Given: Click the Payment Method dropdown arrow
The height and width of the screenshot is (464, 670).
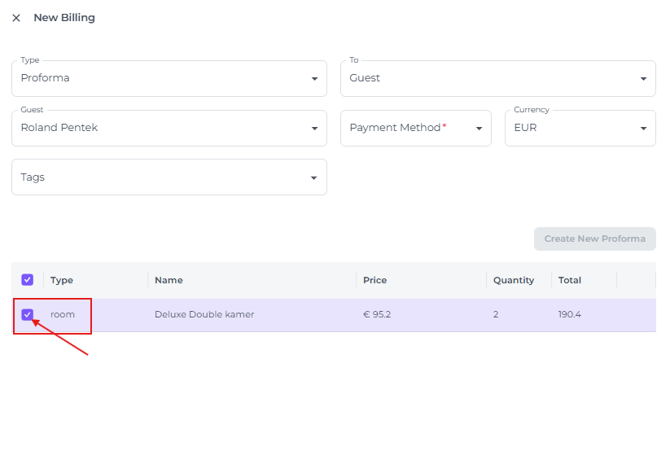Looking at the screenshot, I should (479, 129).
